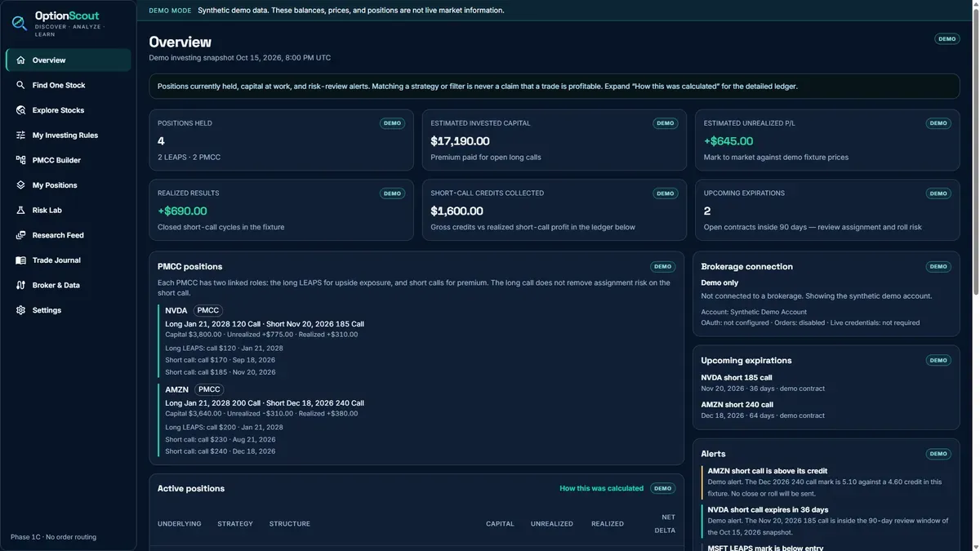
Task: Open Explore Stocks in sidebar
Action: [x=69, y=110]
